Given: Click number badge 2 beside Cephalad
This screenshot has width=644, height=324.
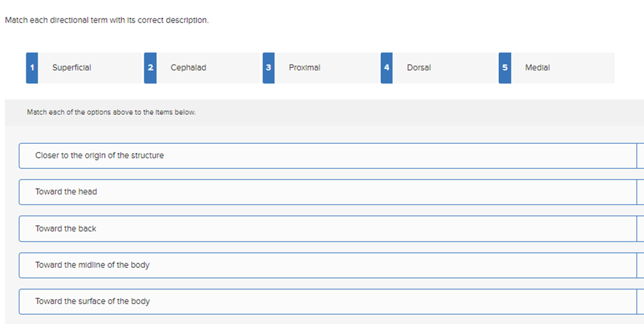Looking at the screenshot, I should [150, 68].
